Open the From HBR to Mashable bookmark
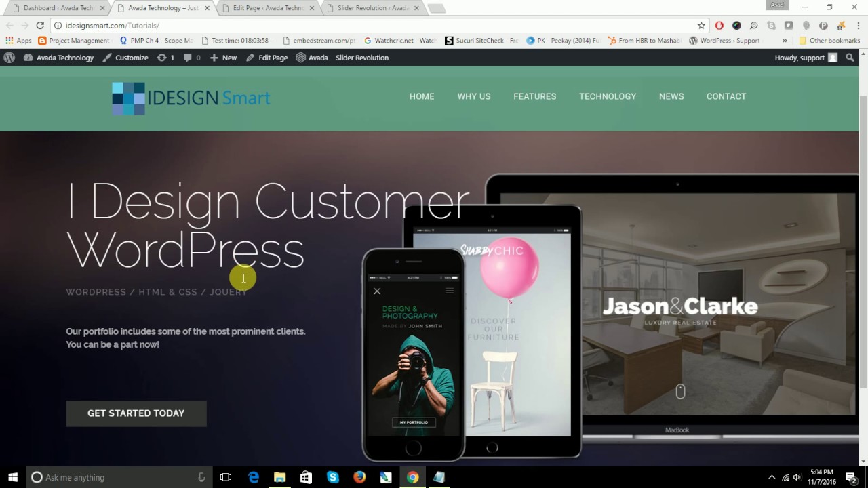The image size is (868, 488). 644,41
